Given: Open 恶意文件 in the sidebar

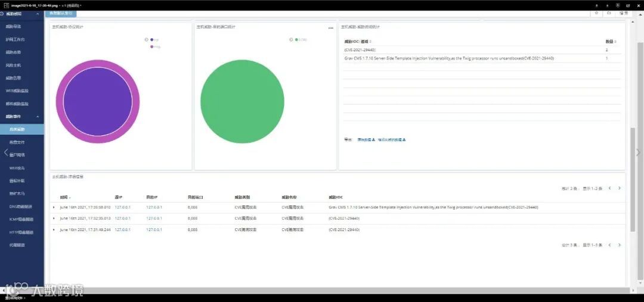Looking at the screenshot, I should 17,142.
